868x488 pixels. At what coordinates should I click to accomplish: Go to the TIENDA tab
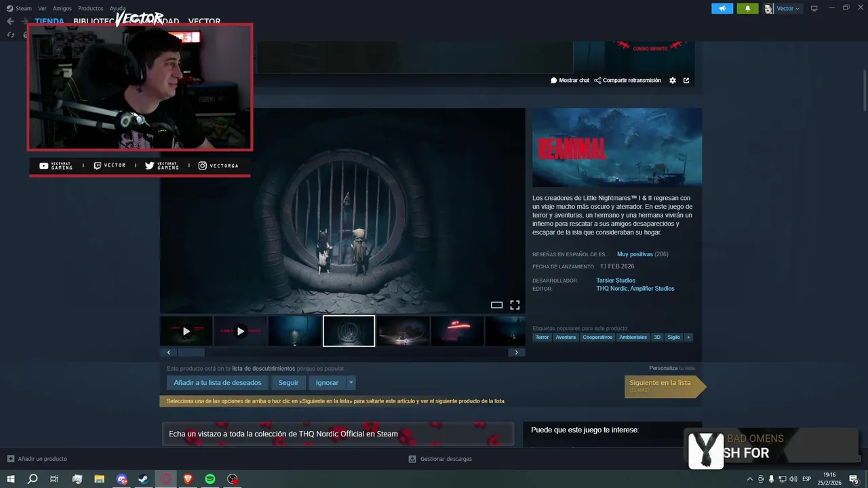click(50, 21)
